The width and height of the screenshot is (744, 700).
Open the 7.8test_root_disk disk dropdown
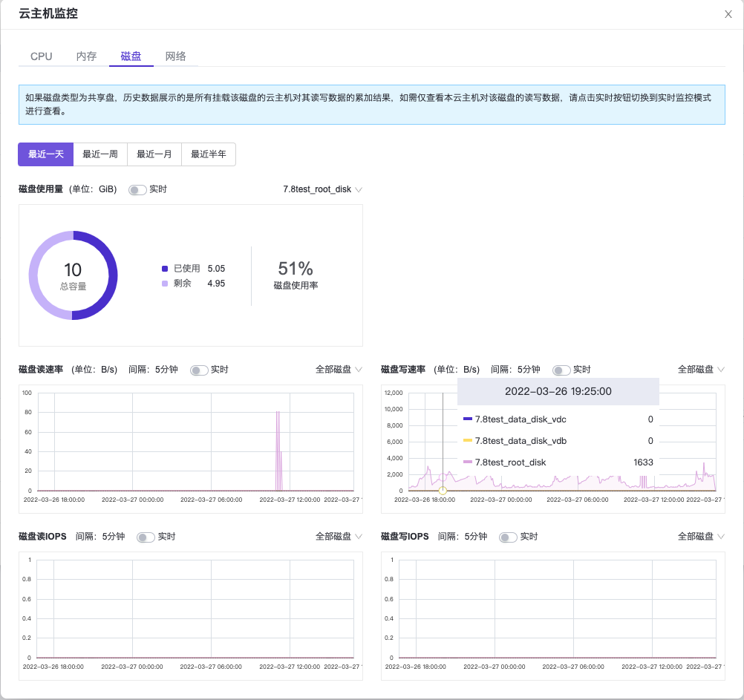[x=322, y=190]
